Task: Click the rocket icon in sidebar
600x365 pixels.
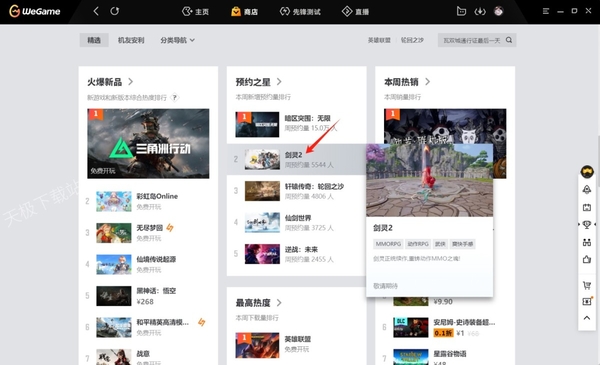Action: [587, 189]
